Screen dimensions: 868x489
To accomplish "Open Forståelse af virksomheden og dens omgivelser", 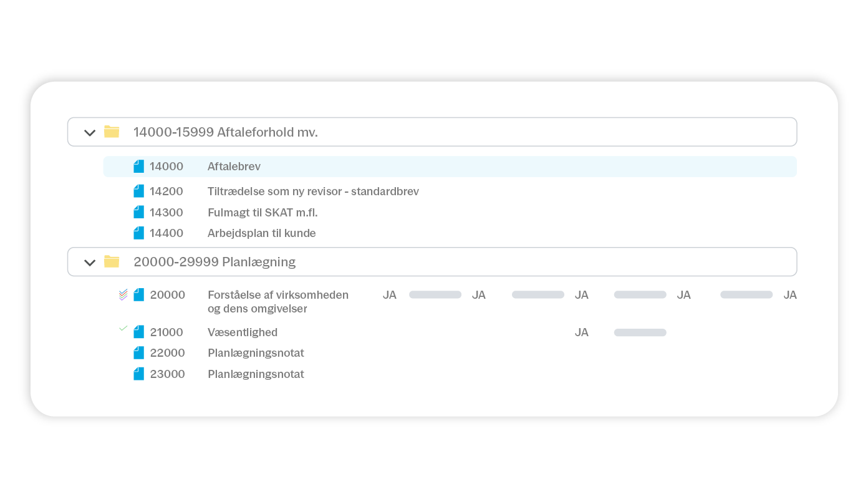I will [278, 301].
